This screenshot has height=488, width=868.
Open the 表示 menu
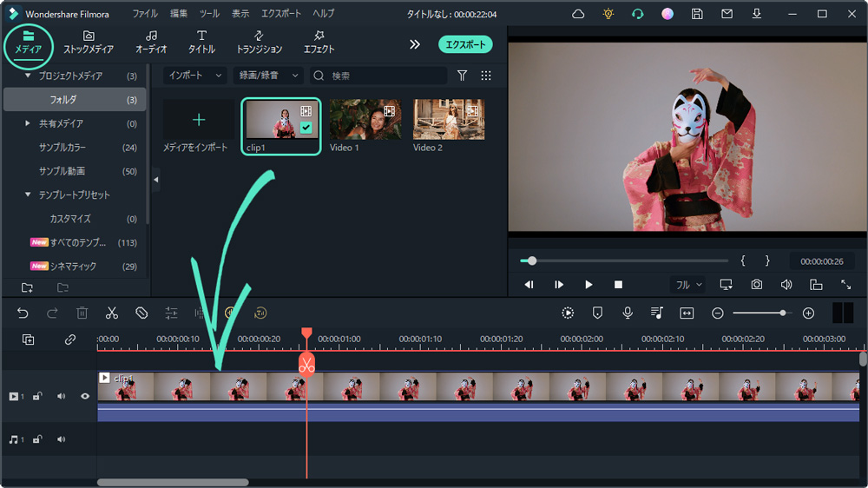(240, 13)
